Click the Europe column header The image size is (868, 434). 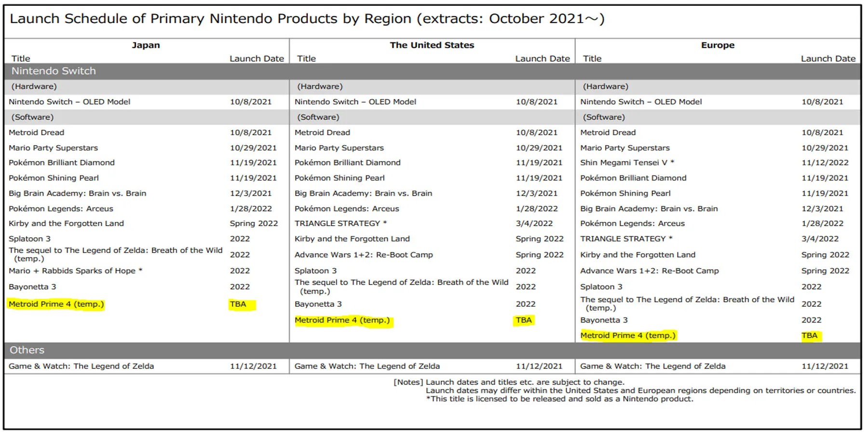(718, 45)
